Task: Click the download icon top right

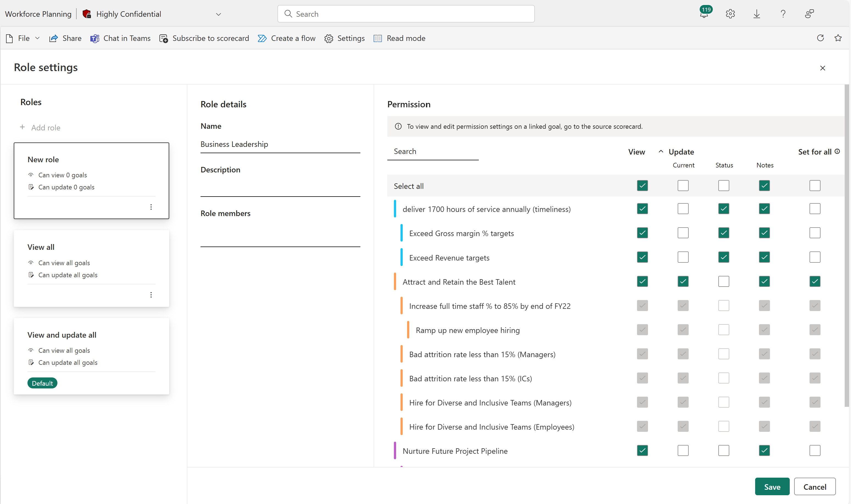Action: click(x=757, y=13)
